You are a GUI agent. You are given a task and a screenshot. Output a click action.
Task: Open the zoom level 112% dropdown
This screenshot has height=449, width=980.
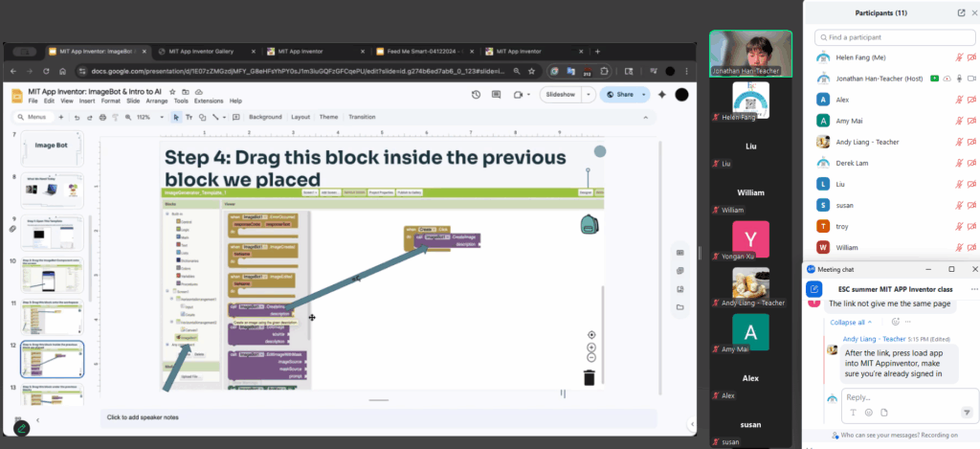145,117
